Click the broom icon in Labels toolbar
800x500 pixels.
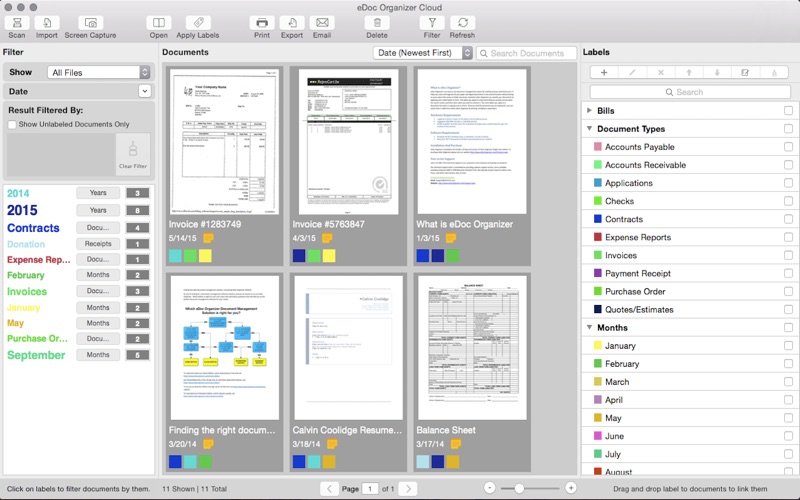click(x=774, y=72)
